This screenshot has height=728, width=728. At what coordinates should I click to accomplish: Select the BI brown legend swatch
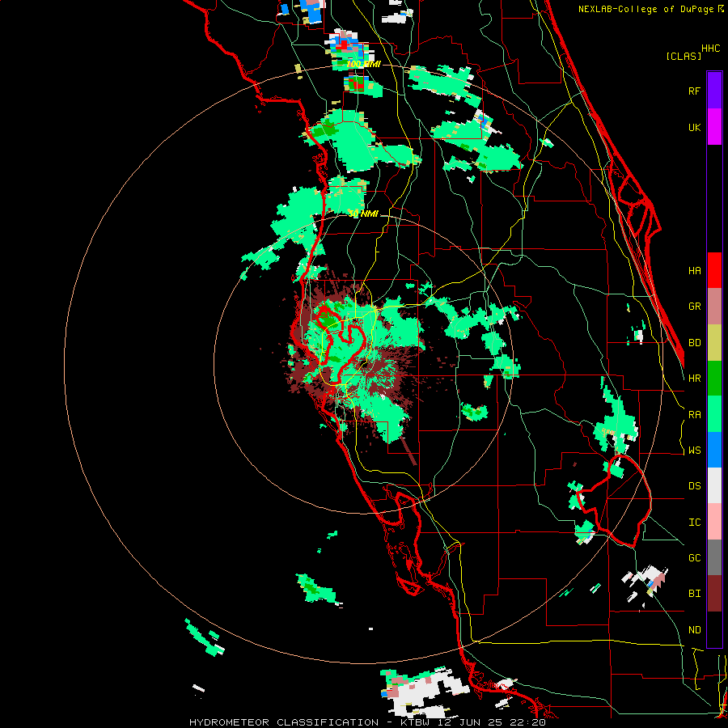coord(714,594)
